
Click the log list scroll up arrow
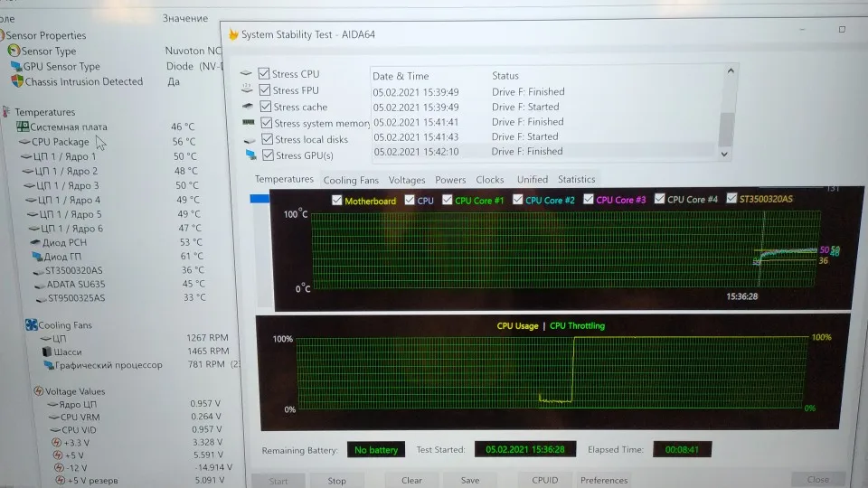point(731,70)
